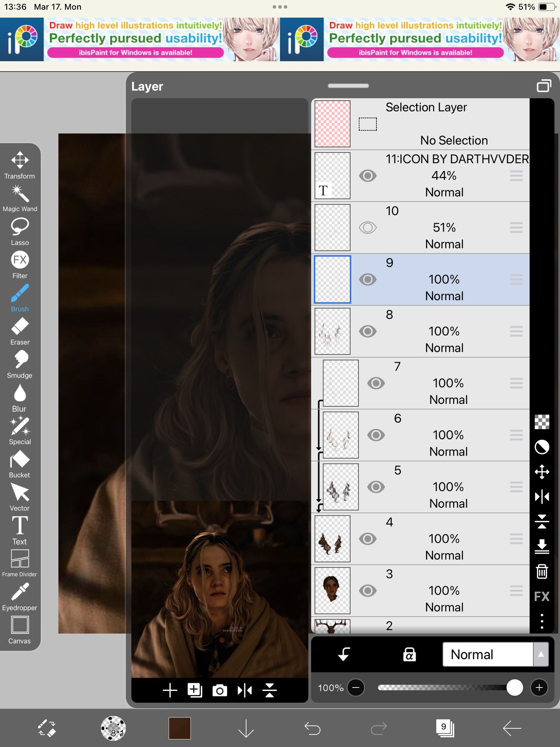
Task: Add layer from camera icon
Action: tap(220, 691)
